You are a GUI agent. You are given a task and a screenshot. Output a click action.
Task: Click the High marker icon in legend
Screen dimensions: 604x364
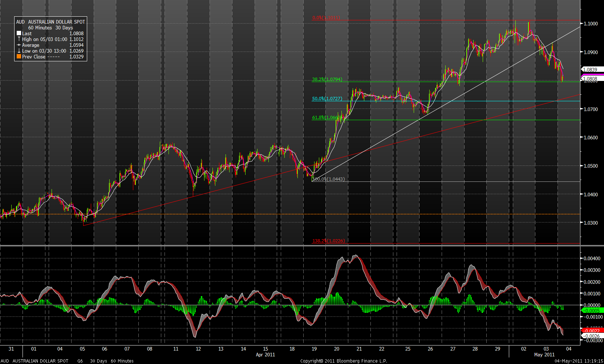(19, 39)
